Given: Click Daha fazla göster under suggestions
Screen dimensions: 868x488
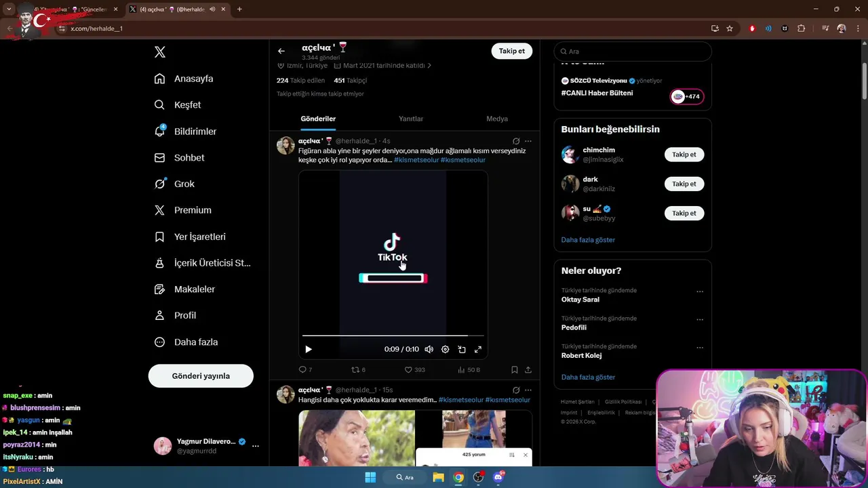Looking at the screenshot, I should click(588, 240).
